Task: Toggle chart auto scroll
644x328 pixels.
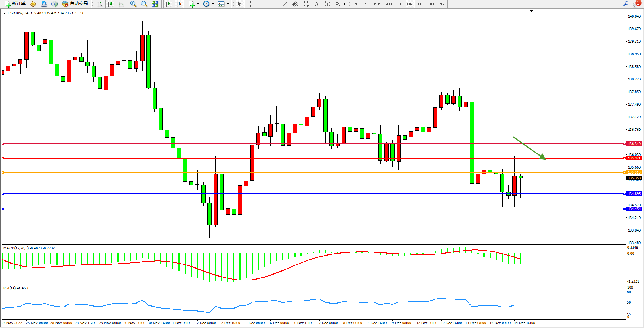Action: point(168,4)
